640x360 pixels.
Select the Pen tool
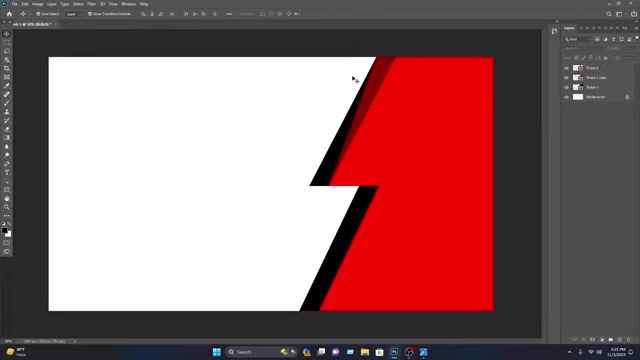pos(7,164)
